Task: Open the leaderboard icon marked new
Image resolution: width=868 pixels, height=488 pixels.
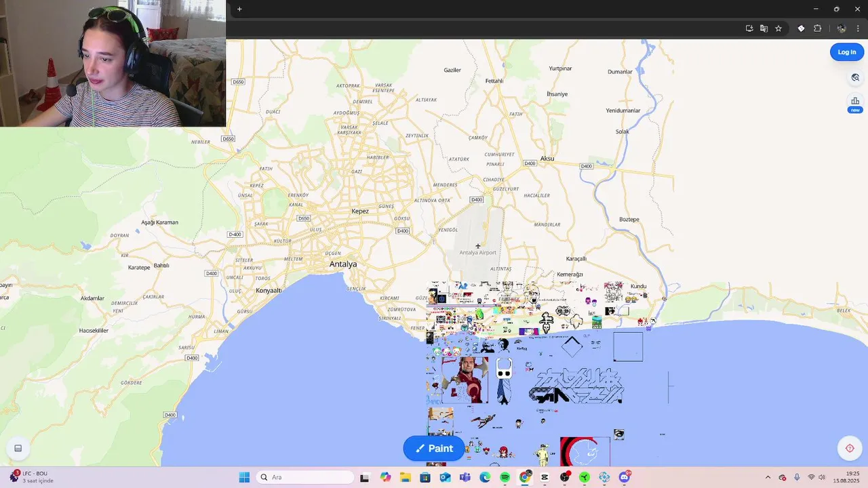Action: (855, 104)
